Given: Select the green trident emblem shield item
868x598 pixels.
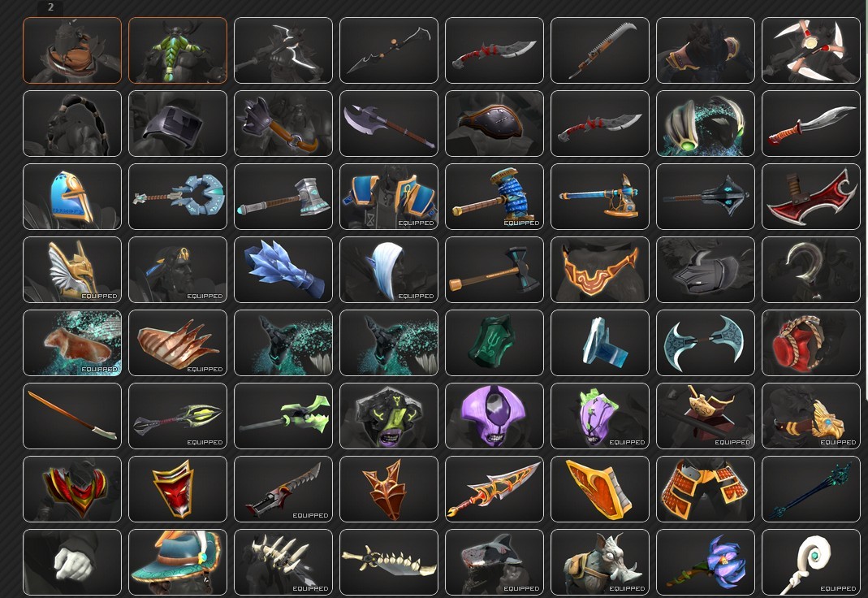Looking at the screenshot, I should coord(494,343).
